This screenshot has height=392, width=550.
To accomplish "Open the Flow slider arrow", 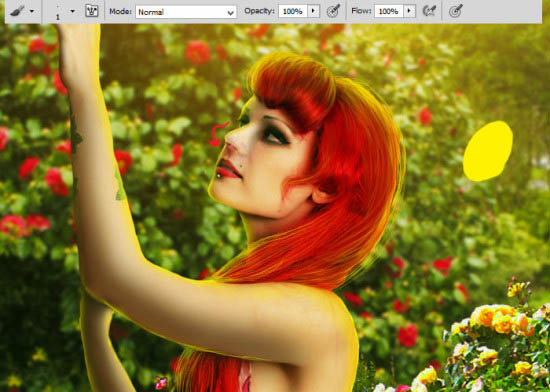I will point(409,12).
